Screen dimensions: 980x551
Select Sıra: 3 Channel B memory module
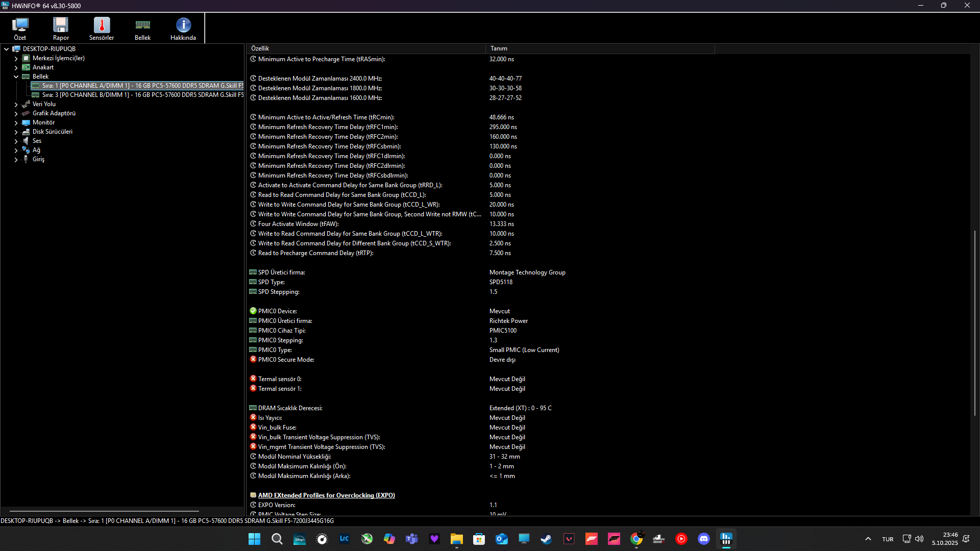(x=137, y=95)
